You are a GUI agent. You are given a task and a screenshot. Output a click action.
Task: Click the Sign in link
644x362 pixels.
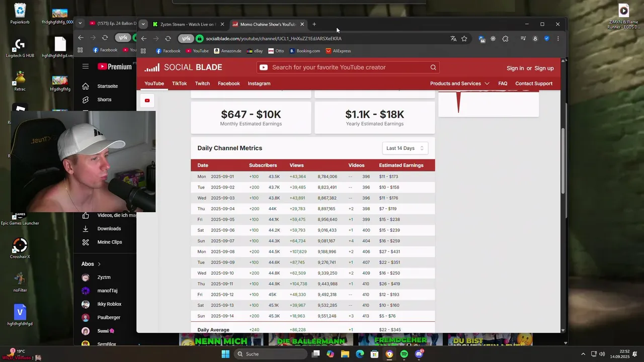pos(515,68)
